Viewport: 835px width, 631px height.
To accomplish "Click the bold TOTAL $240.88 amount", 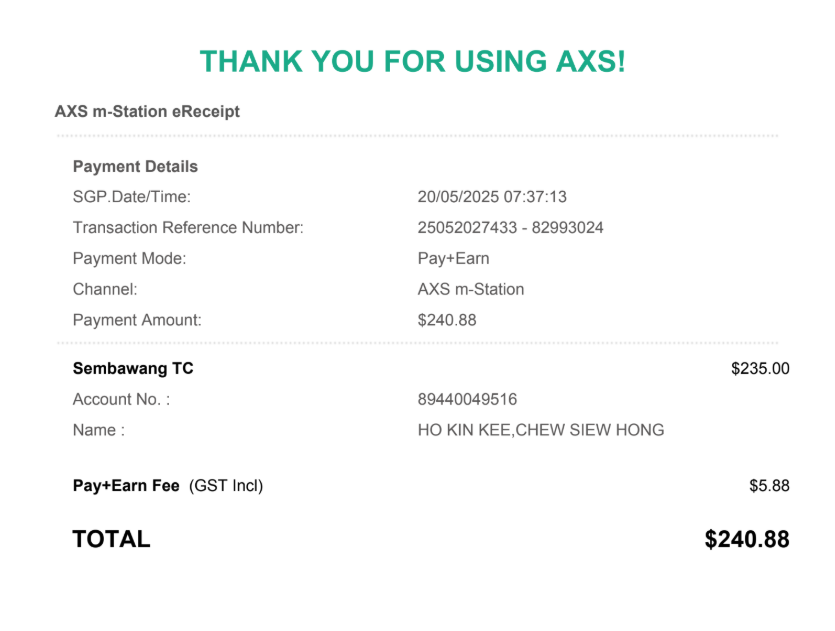I will [x=747, y=539].
